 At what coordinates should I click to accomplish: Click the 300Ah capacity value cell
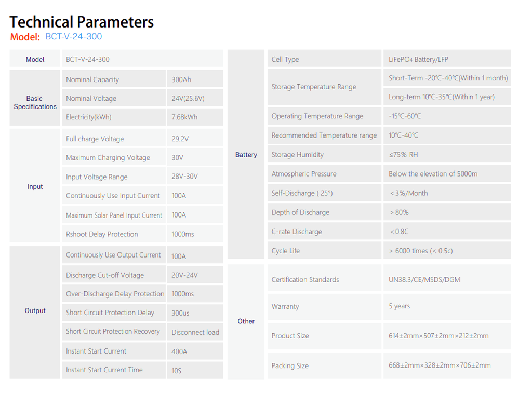(x=181, y=79)
